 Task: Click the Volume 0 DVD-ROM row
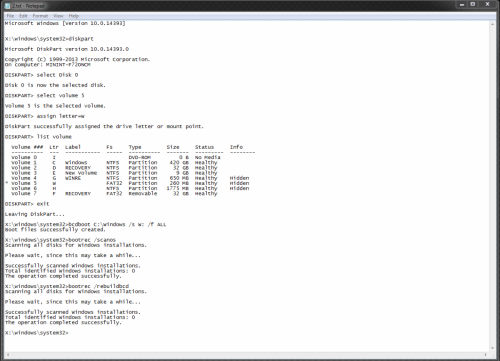[x=116, y=157]
